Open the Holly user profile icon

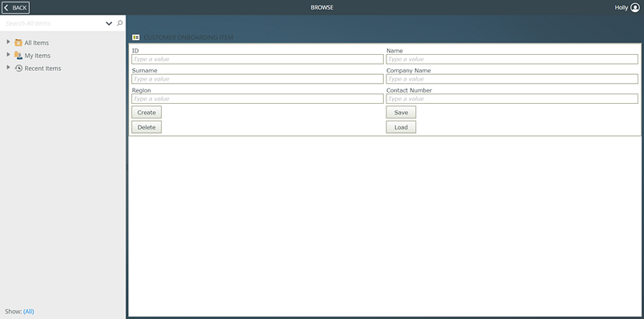(x=635, y=7)
